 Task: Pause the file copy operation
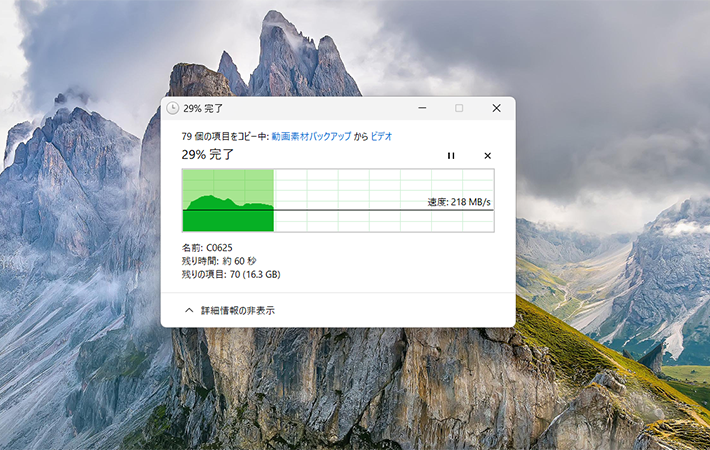pyautogui.click(x=451, y=156)
